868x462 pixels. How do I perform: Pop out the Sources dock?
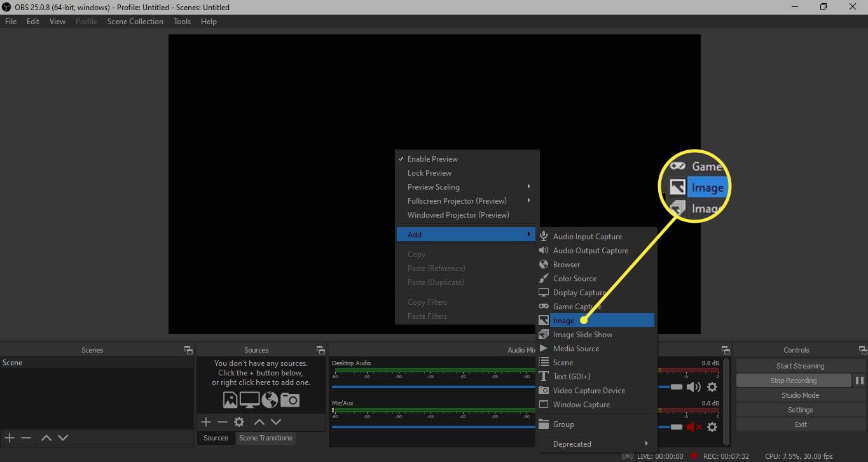[x=320, y=350]
